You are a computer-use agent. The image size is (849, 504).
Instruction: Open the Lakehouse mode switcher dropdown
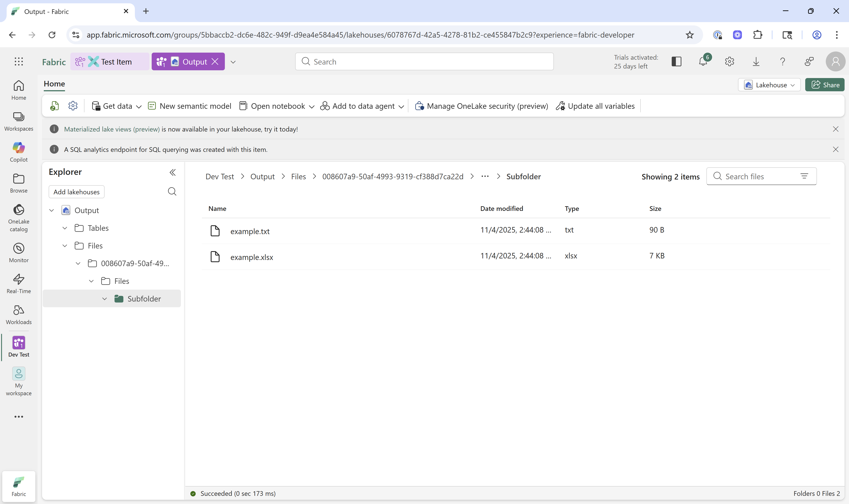point(769,85)
